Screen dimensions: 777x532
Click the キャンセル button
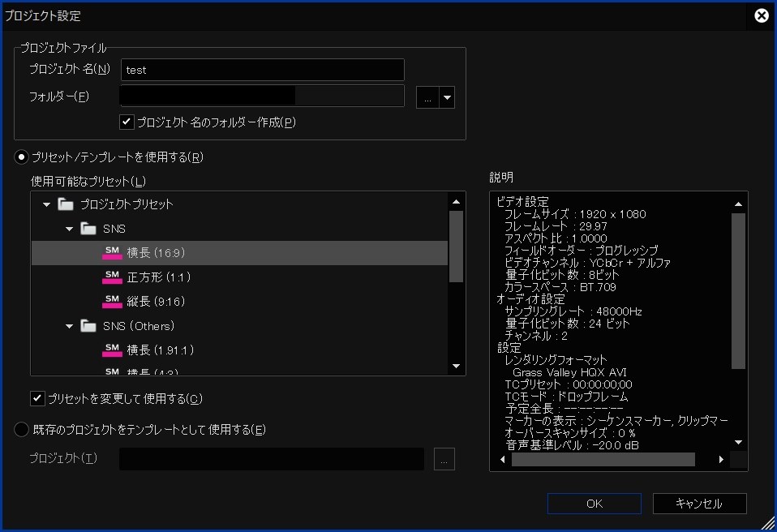699,504
